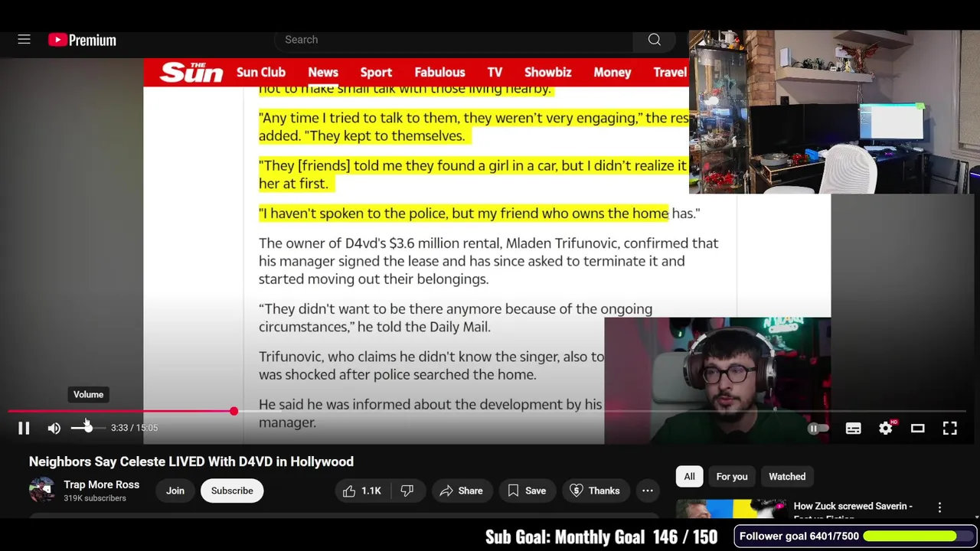The image size is (980, 551).
Task: Open the Trap More Ross channel name
Action: pyautogui.click(x=101, y=484)
